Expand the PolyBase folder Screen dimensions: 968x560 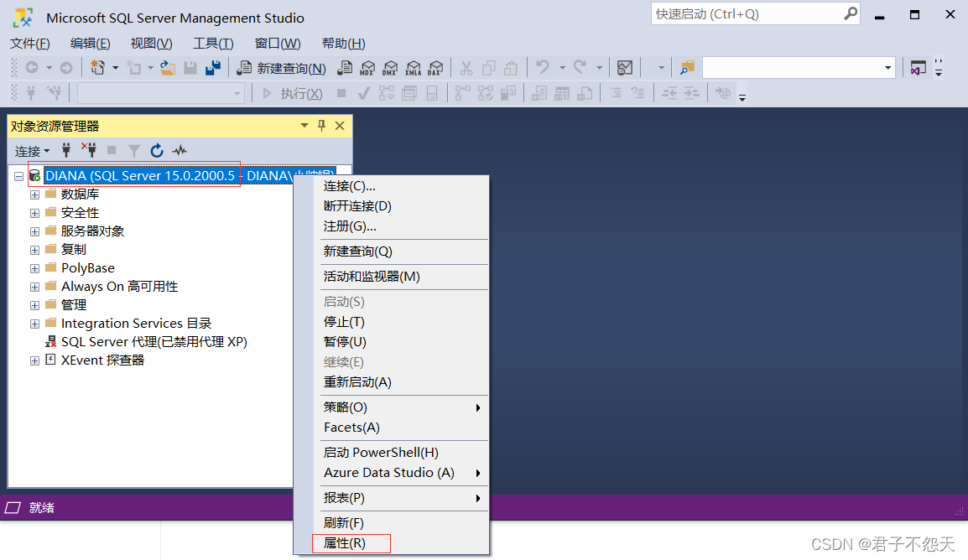(x=34, y=268)
